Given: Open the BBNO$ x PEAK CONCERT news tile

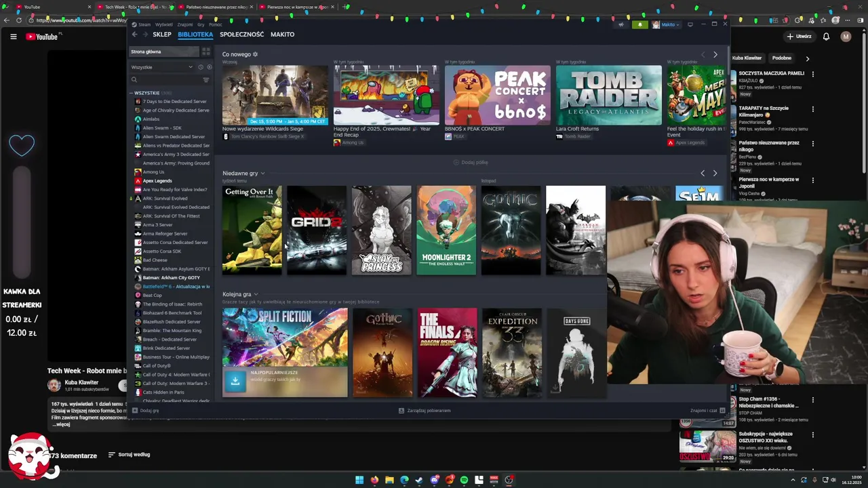Looking at the screenshot, I should click(x=498, y=95).
